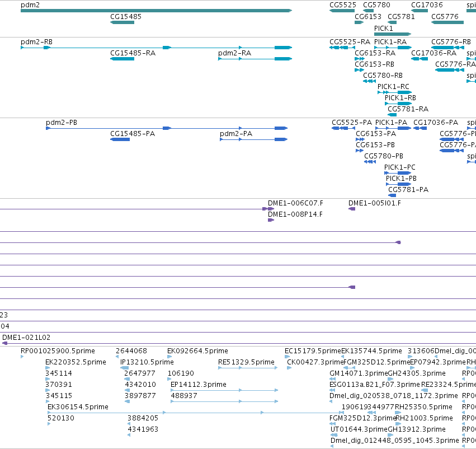Click the CG5776 gene label
Image resolution: width=476 pixels, height=449 pixels.
[445, 17]
